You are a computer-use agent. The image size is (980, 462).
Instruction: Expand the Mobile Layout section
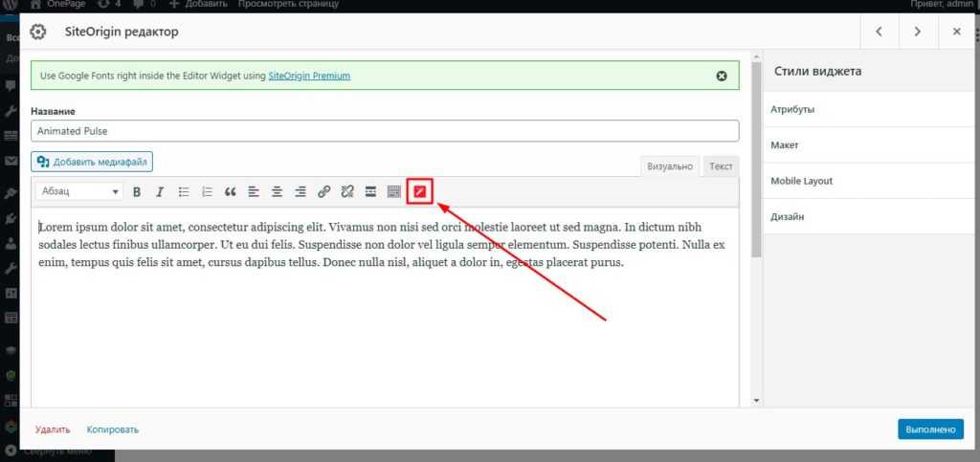click(x=857, y=181)
